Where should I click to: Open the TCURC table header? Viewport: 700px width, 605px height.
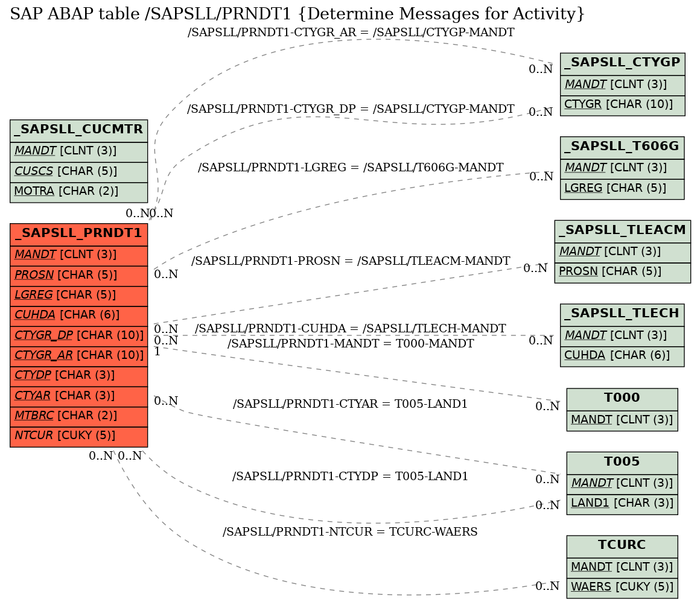622,546
